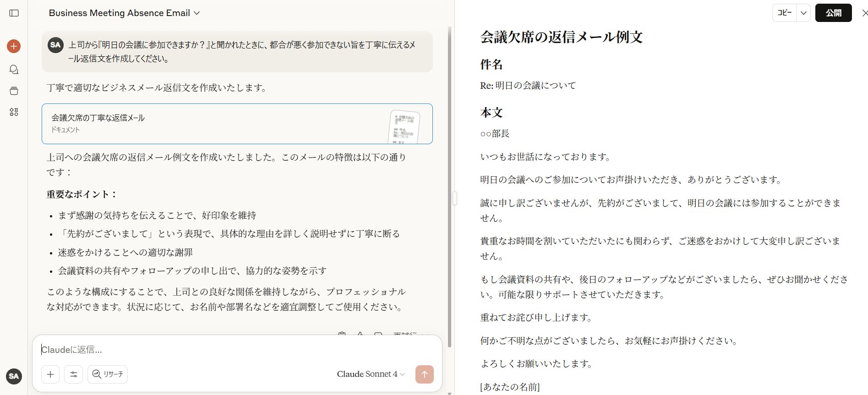Click the [あなたの名前] placeholder

(x=510, y=387)
